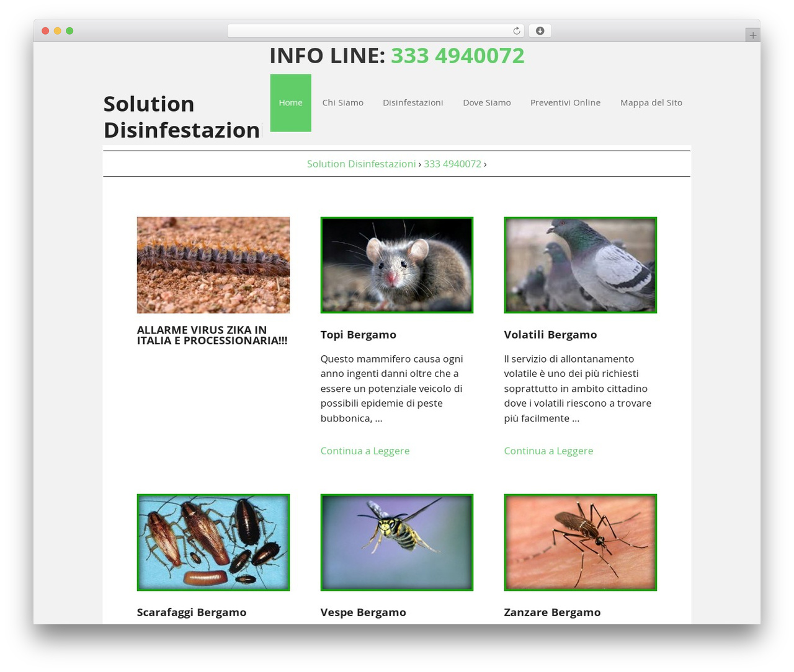Reload the page using the refresh icon

(x=516, y=31)
